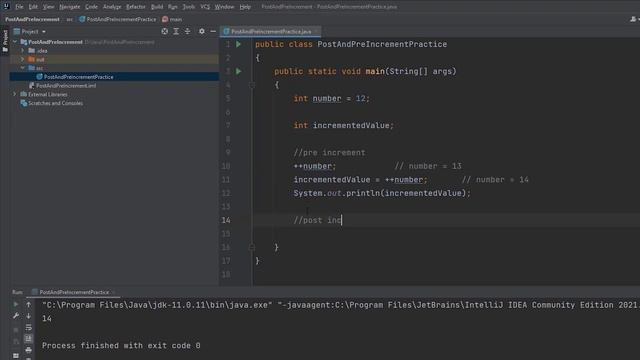Open the Tools menu
640x360 pixels.
pyautogui.click(x=189, y=7)
